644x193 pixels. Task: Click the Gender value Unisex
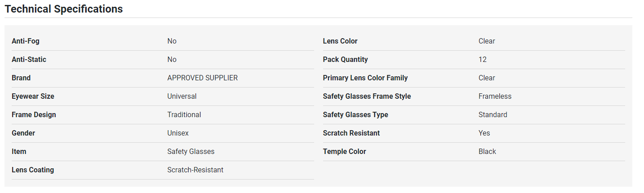[x=178, y=133]
